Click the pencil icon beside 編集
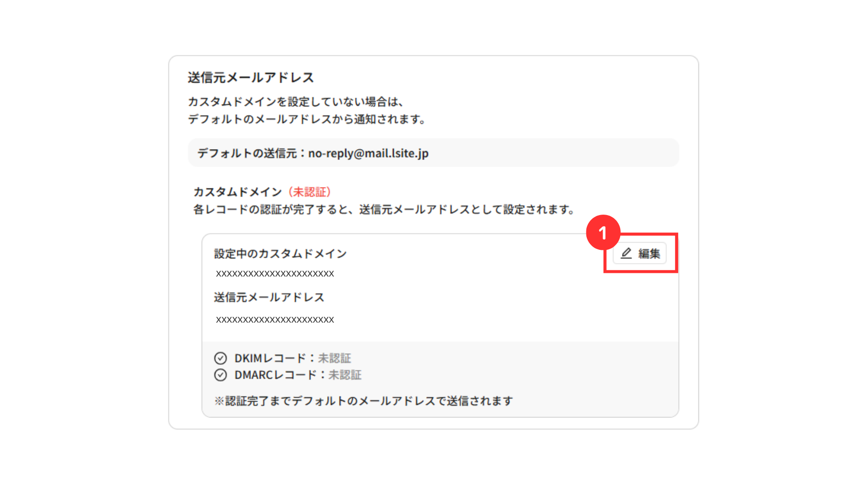Image resolution: width=868 pixels, height=488 pixels. 626,253
